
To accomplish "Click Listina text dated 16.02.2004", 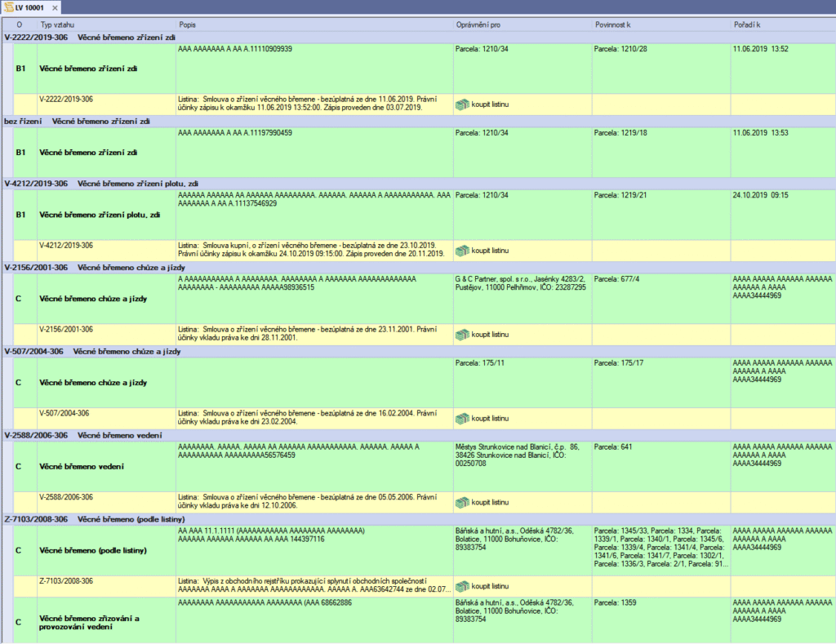I will click(308, 417).
